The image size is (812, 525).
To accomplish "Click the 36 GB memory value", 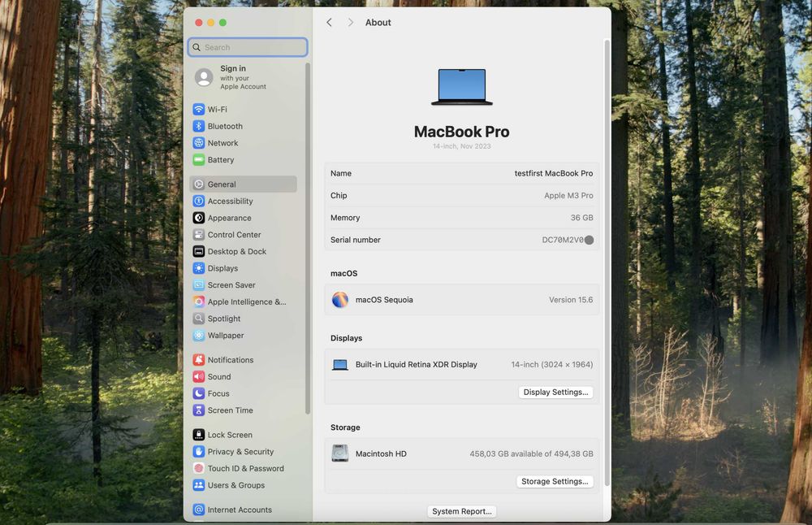I will pos(582,218).
